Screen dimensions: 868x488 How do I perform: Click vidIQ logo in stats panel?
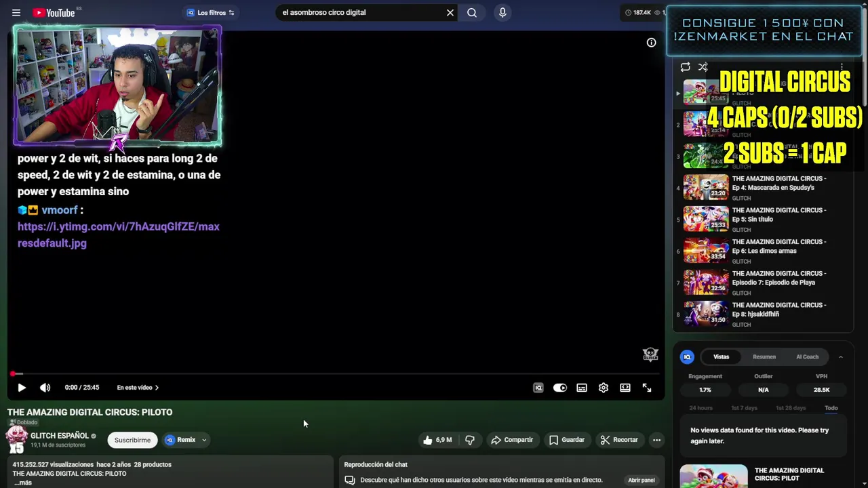point(687,357)
